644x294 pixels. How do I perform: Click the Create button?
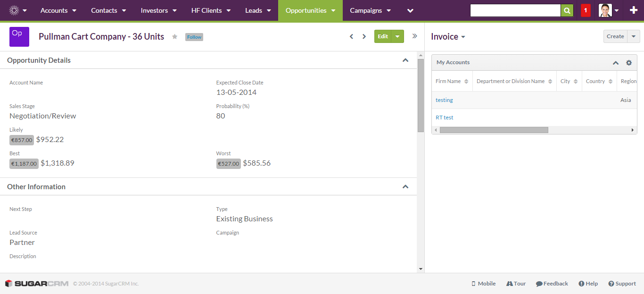615,36
